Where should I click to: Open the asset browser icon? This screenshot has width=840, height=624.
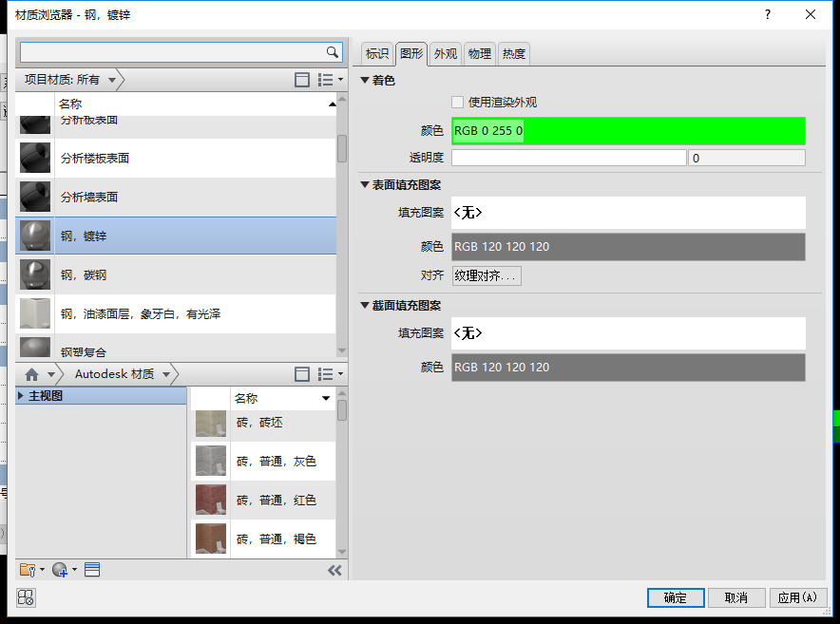point(92,570)
